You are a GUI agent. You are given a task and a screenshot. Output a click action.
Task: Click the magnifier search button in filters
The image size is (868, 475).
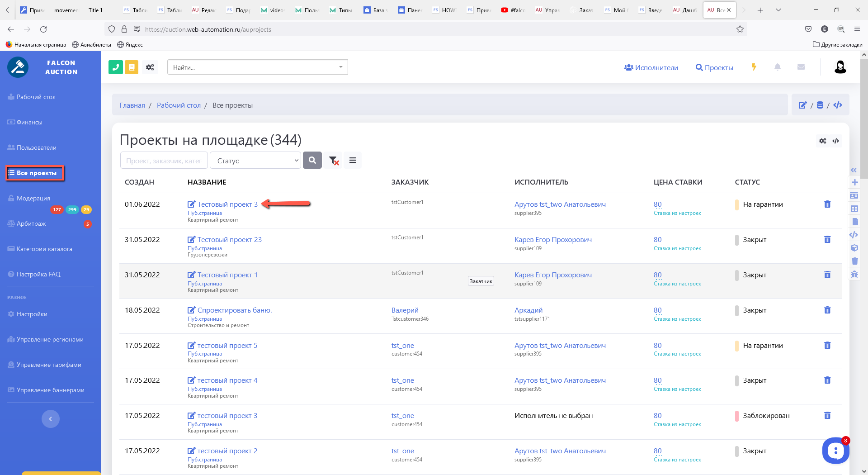312,160
